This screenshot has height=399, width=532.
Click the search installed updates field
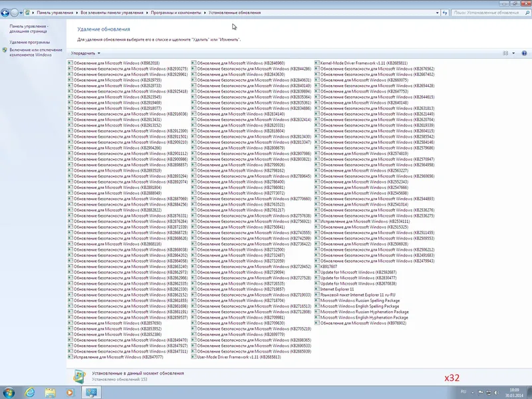487,13
